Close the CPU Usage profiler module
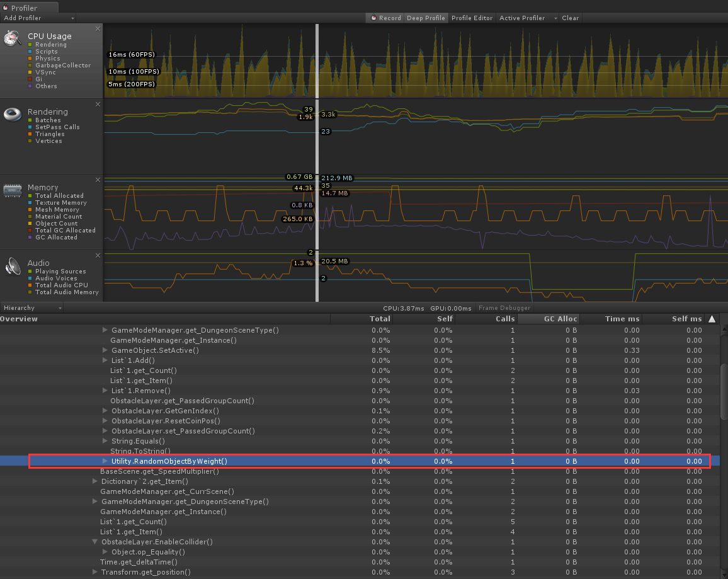This screenshot has width=728, height=579. coord(98,29)
